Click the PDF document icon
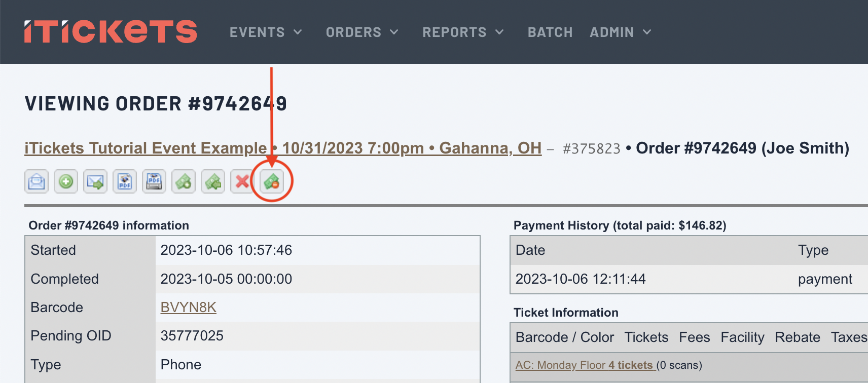This screenshot has width=868, height=383. 125,181
